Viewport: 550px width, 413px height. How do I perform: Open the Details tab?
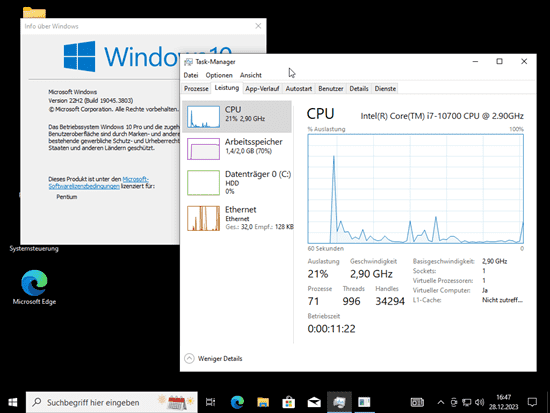[359, 89]
